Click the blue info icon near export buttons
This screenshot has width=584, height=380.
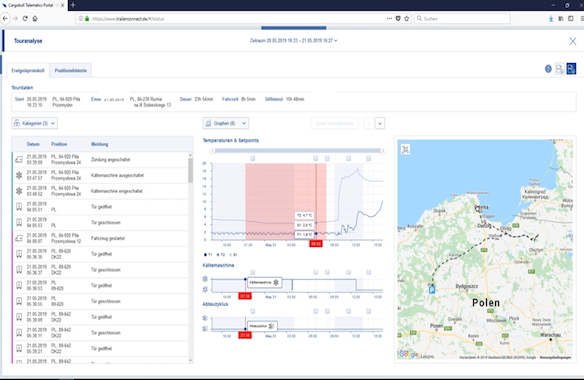tap(548, 69)
